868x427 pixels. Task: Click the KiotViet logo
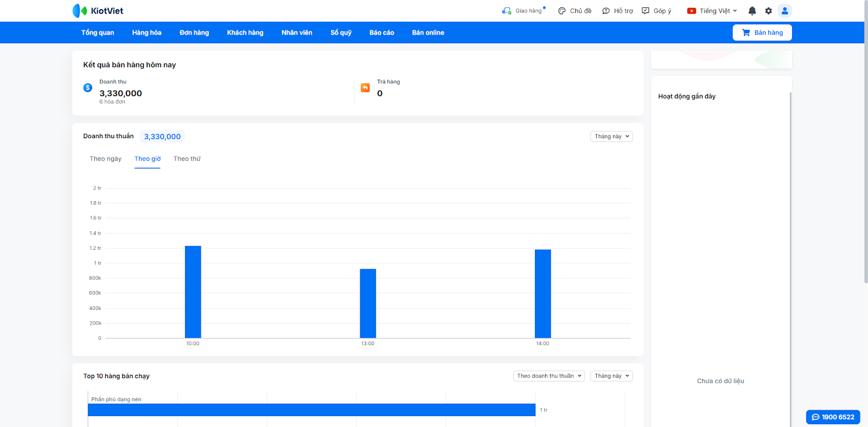pyautogui.click(x=98, y=11)
